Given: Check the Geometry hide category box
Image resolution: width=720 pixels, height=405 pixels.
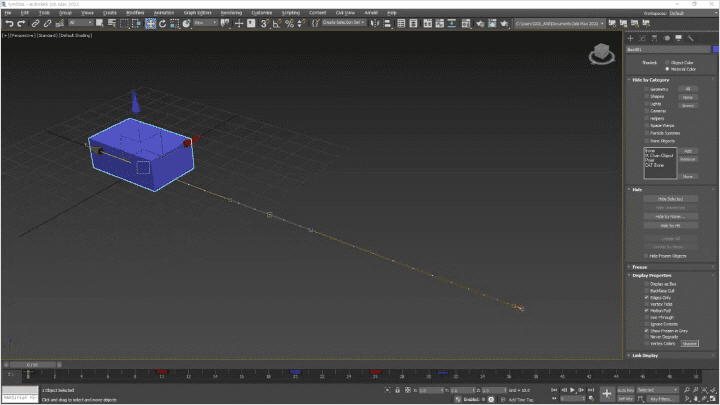Looking at the screenshot, I should [x=647, y=89].
